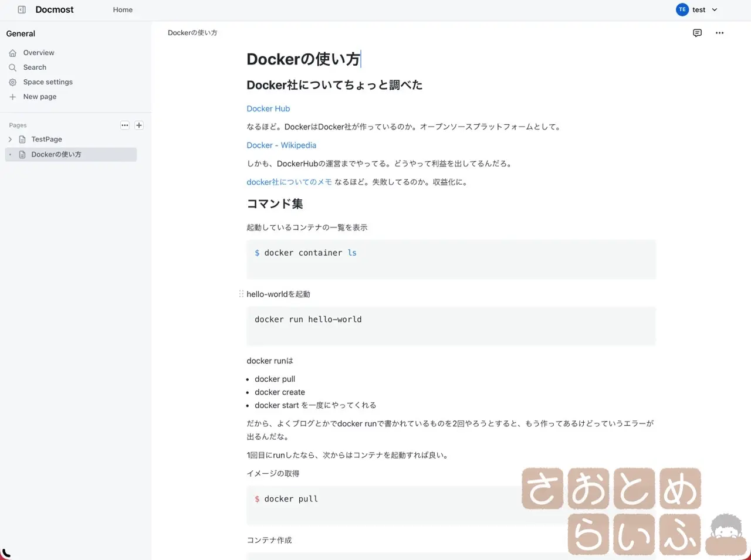Image resolution: width=751 pixels, height=560 pixels.
Task: Click the イメージの取得 paragraph
Action: (273, 474)
